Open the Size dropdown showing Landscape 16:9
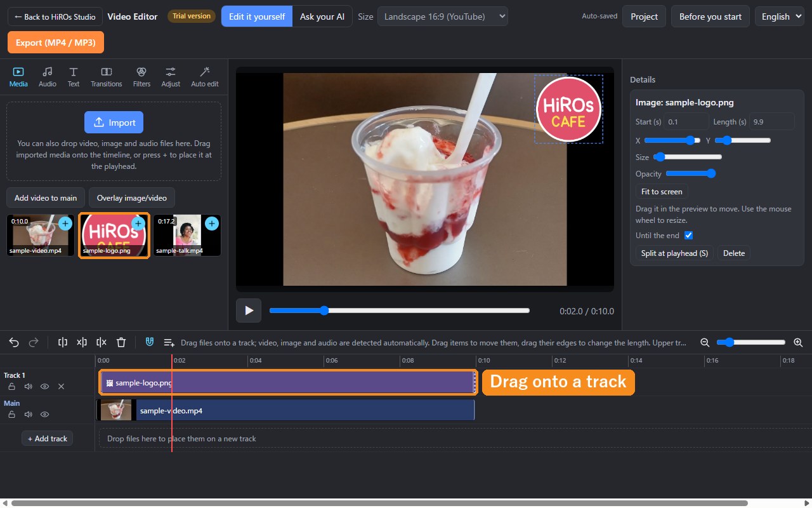Image resolution: width=812 pixels, height=508 pixels. pyautogui.click(x=443, y=17)
